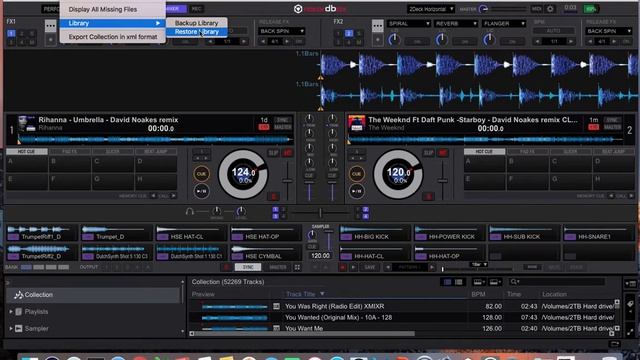This screenshot has height=360, width=640.
Task: Trigger the Trumpet_D sampler slot
Action: (x=116, y=233)
